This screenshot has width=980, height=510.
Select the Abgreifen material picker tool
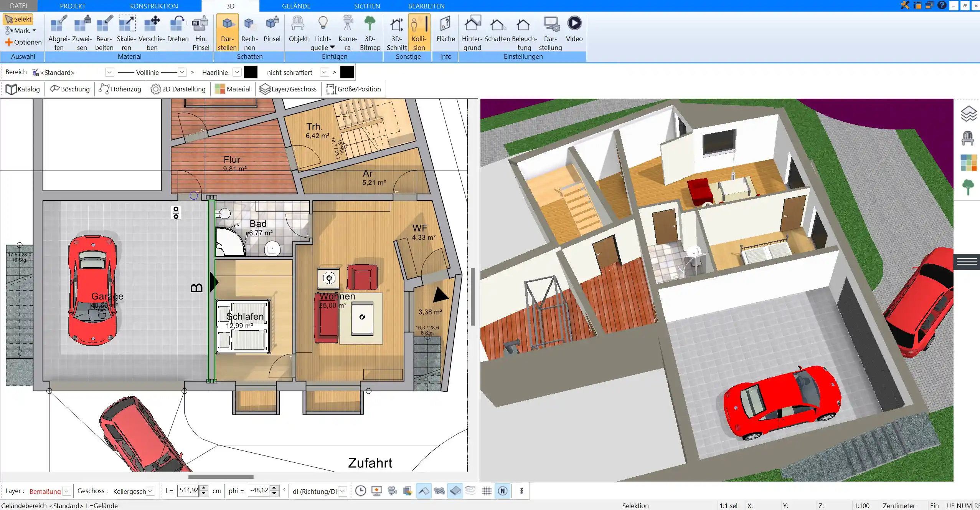(x=59, y=33)
